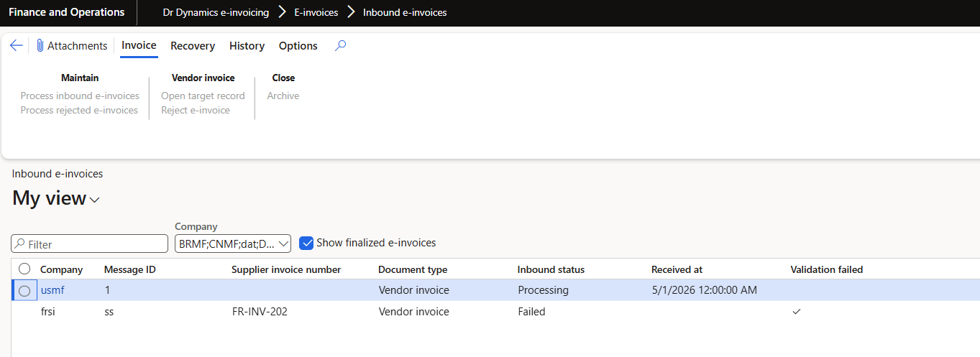980x357 pixels.
Task: Click Process rejected e-invoices
Action: pos(79,110)
